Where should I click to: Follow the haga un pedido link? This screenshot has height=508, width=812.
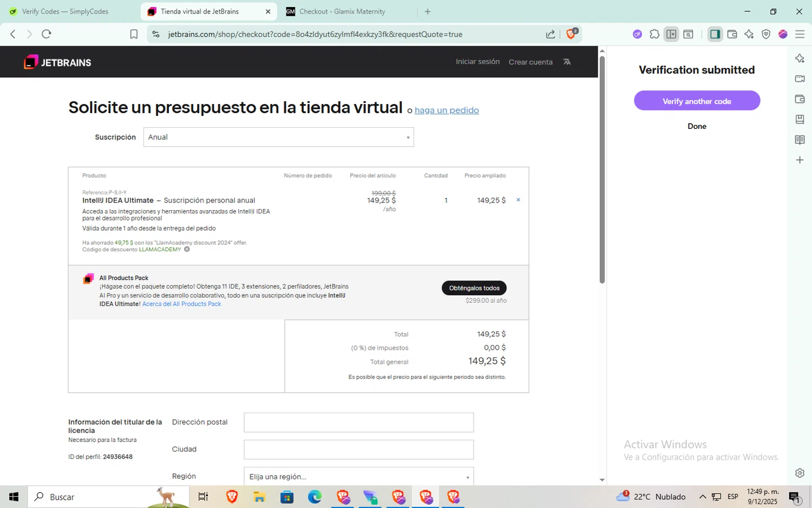(447, 110)
